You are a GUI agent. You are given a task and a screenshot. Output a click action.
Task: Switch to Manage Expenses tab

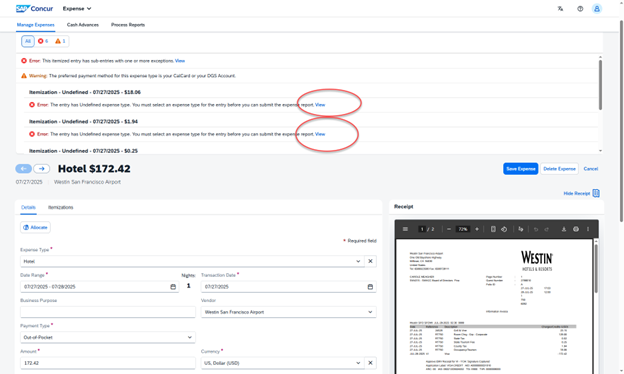(35, 25)
